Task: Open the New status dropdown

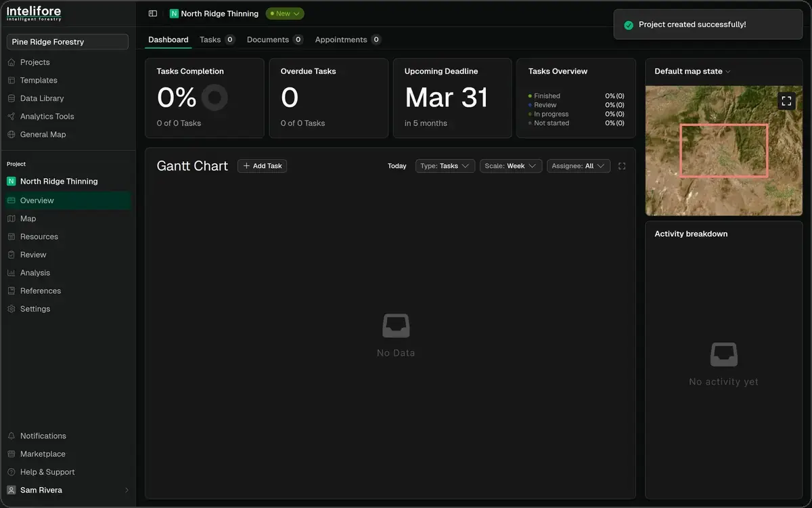Action: [285, 14]
